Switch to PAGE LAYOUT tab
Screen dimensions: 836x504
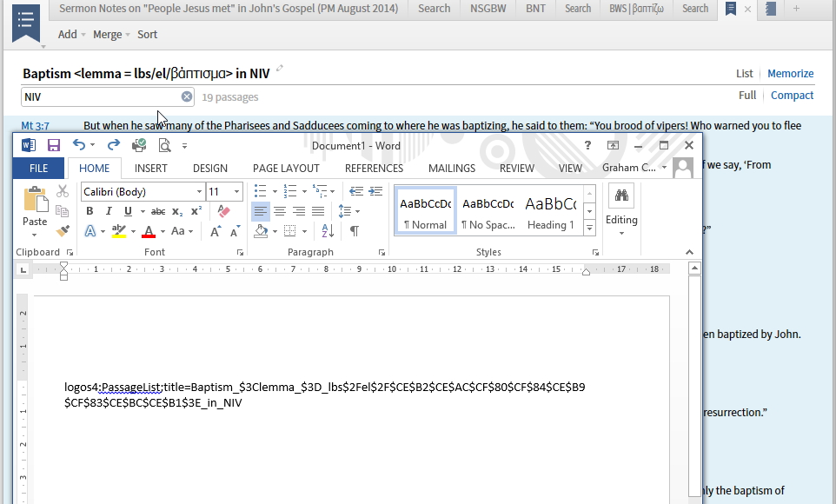click(x=286, y=168)
